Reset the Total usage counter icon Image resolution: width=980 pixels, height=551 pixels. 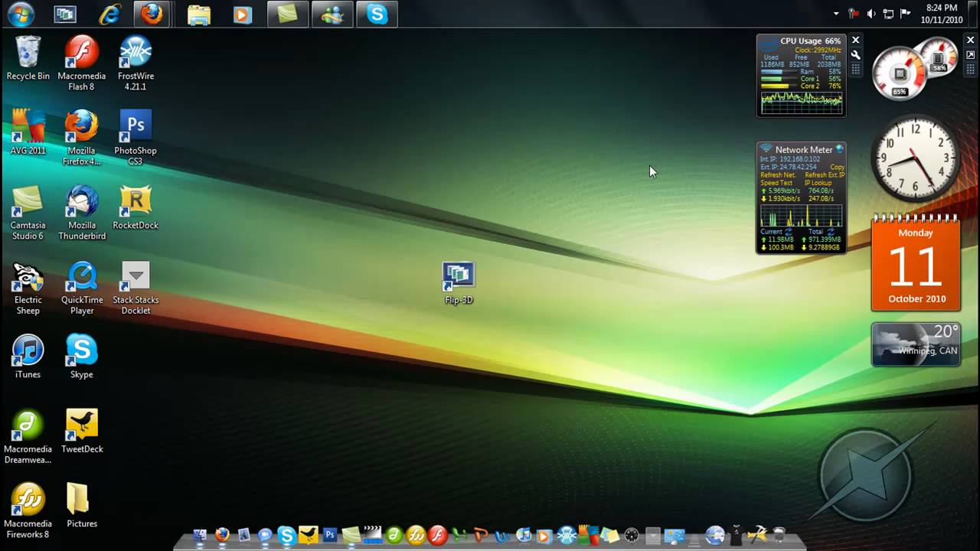click(x=831, y=231)
